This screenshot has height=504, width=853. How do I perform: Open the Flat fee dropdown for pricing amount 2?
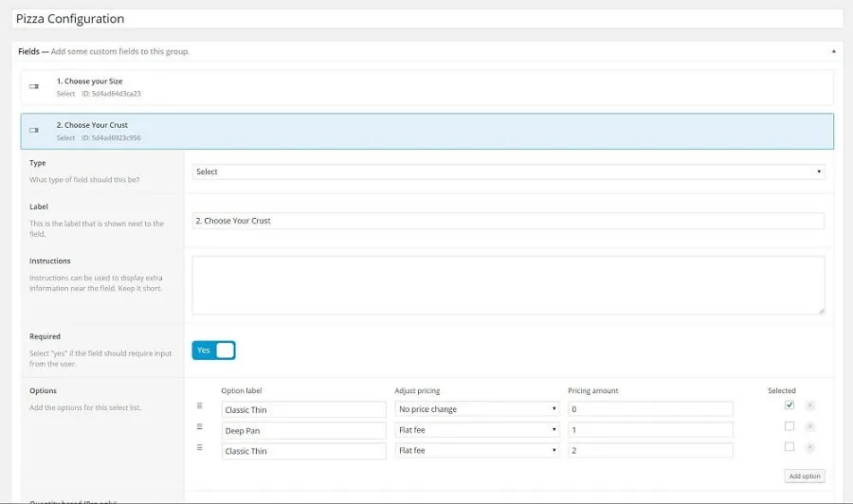coord(477,451)
